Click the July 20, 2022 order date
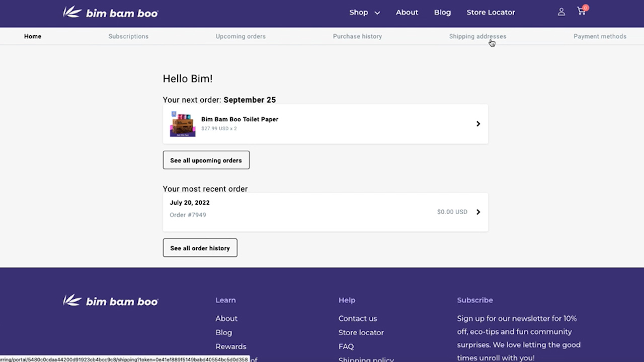The height and width of the screenshot is (362, 644). click(x=190, y=203)
